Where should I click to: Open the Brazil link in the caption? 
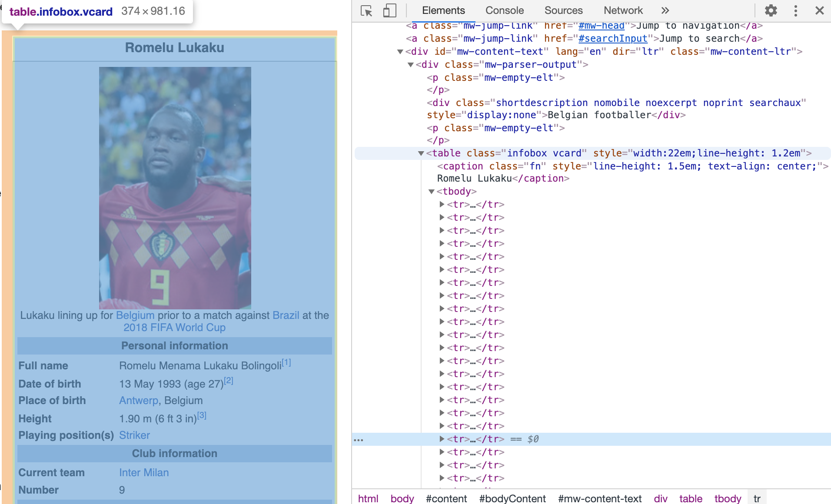click(x=286, y=315)
